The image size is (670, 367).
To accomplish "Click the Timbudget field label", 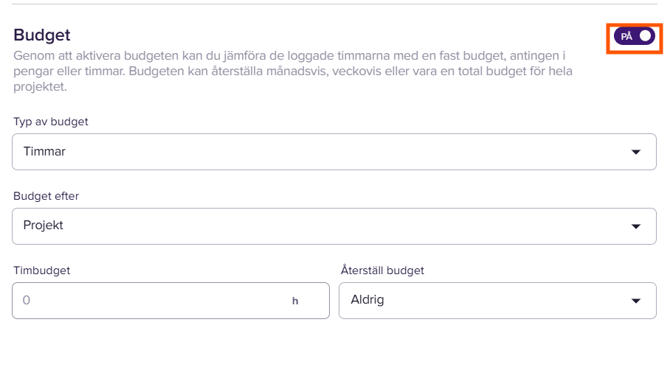I will pyautogui.click(x=42, y=270).
